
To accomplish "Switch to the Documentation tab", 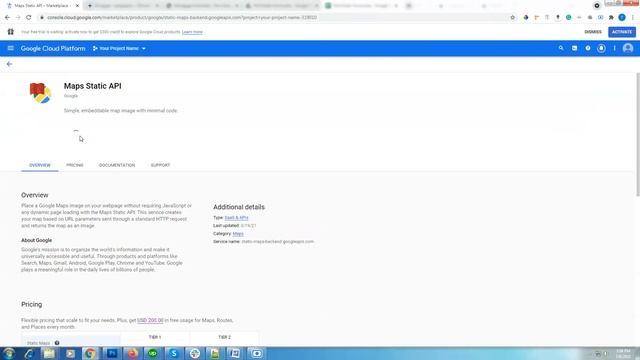I will (117, 165).
